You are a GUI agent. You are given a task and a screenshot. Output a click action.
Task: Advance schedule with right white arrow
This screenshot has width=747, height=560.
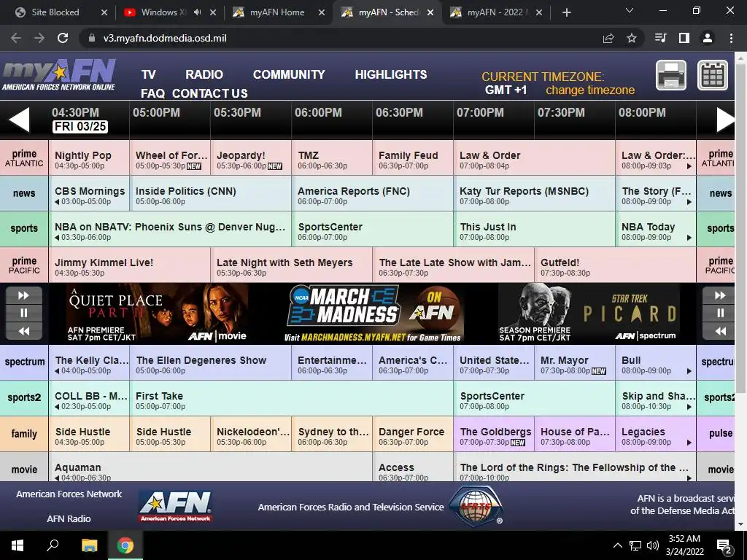tap(726, 120)
